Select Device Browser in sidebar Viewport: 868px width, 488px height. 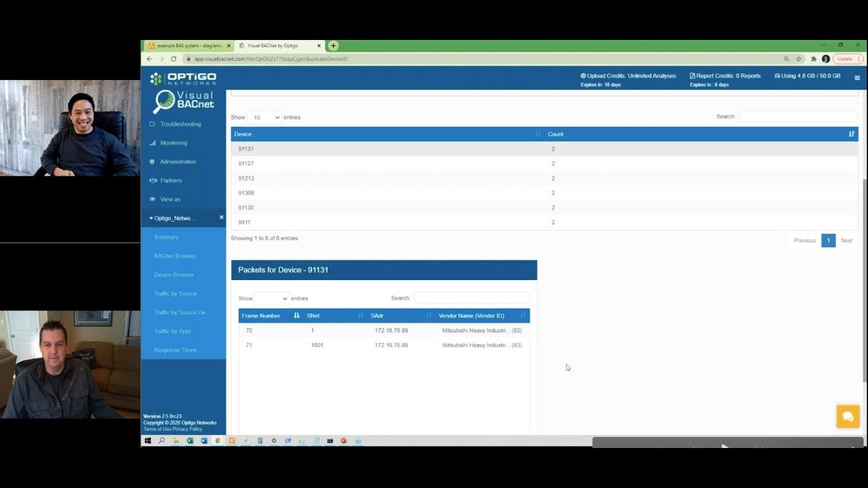point(174,274)
